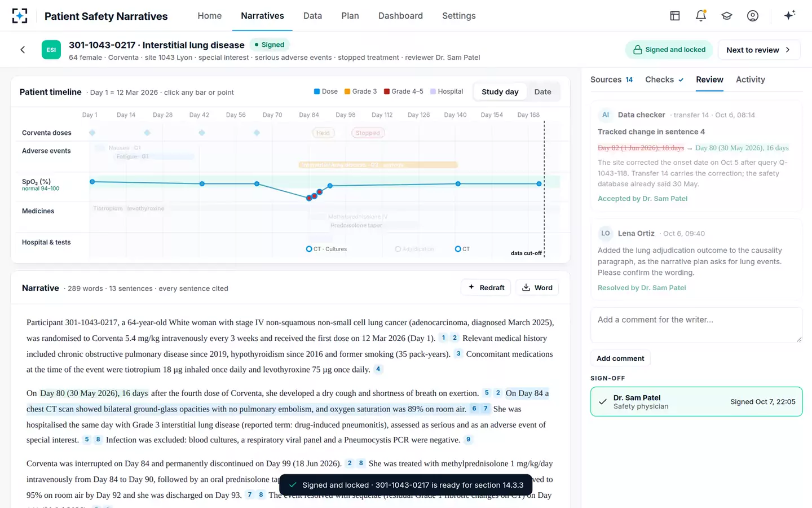The height and width of the screenshot is (508, 812).
Task: Click the Grade 4–5 red legend swatch
Action: (387, 91)
